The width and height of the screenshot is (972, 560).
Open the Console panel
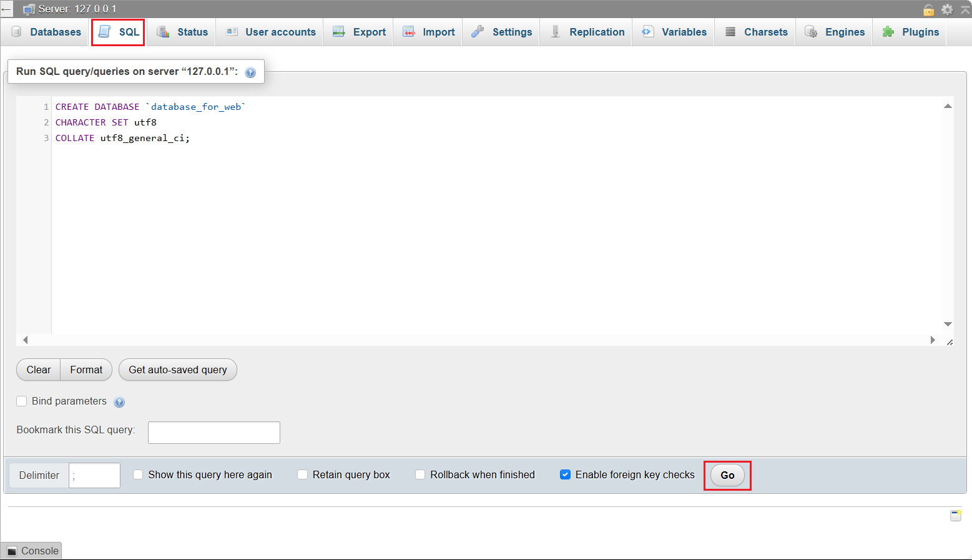point(32,551)
